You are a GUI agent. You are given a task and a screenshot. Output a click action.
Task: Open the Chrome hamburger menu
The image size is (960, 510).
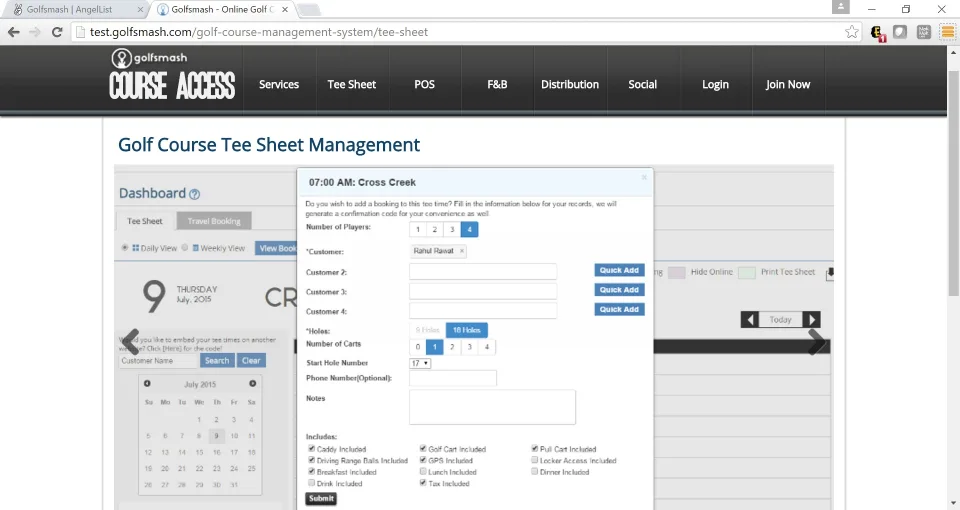point(947,32)
